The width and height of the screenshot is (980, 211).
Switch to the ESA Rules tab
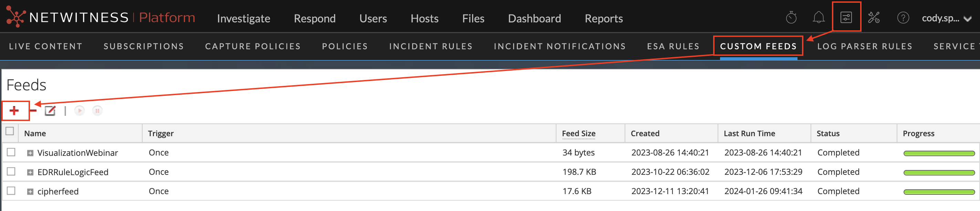pyautogui.click(x=673, y=47)
